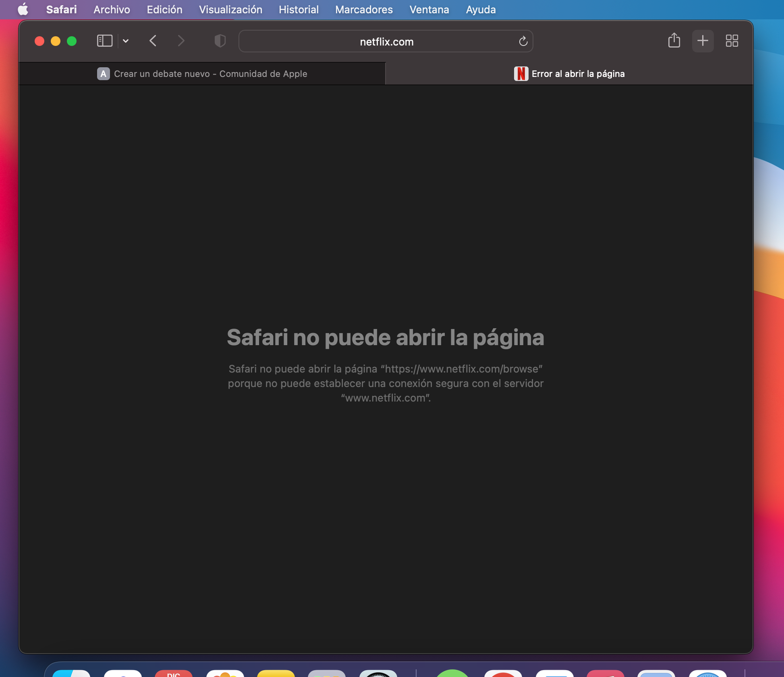Image resolution: width=784 pixels, height=677 pixels.
Task: Click the Share button in the toolbar
Action: (x=674, y=41)
